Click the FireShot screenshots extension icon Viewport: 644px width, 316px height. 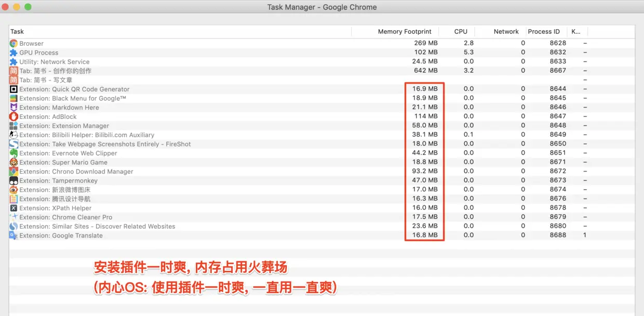[14, 144]
